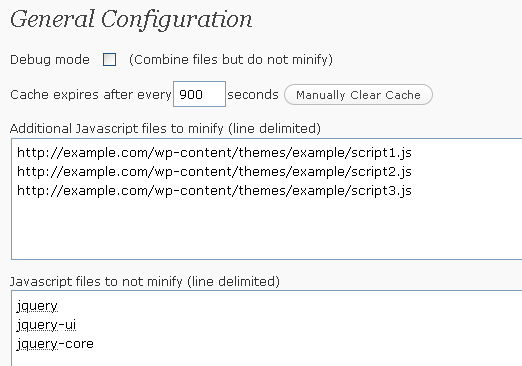Click the jquery-core entry line
The image size is (522, 366).
[x=55, y=344]
